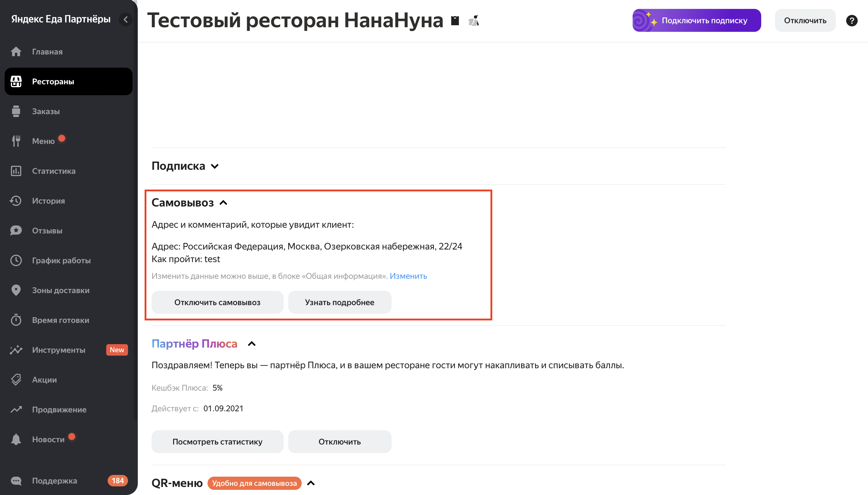The height and width of the screenshot is (495, 868).
Task: Expand the Подписка section
Action: (x=215, y=166)
